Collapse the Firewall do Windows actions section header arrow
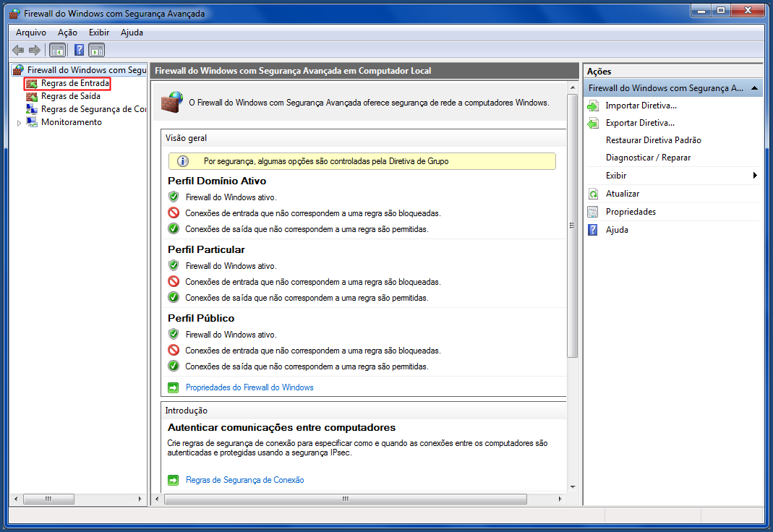 (754, 88)
